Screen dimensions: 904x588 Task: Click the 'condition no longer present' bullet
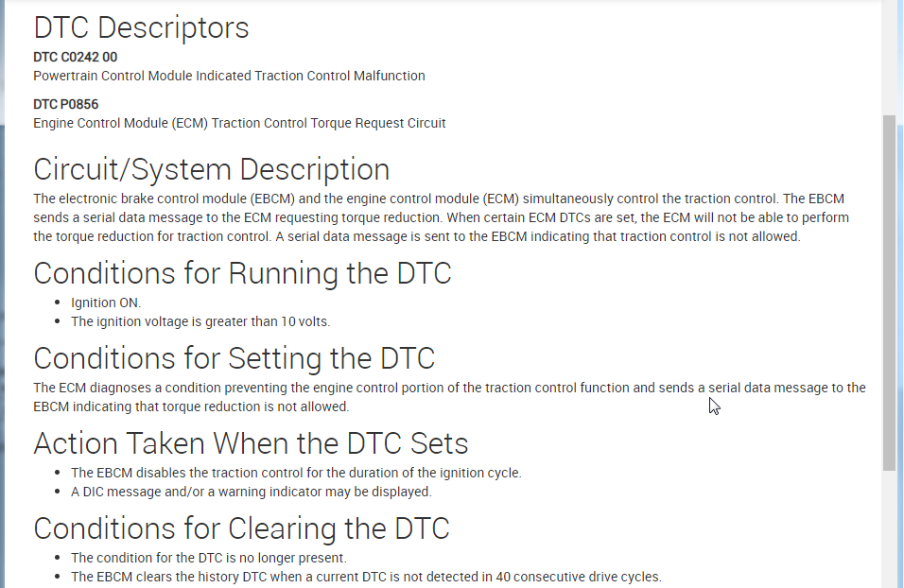[209, 558]
